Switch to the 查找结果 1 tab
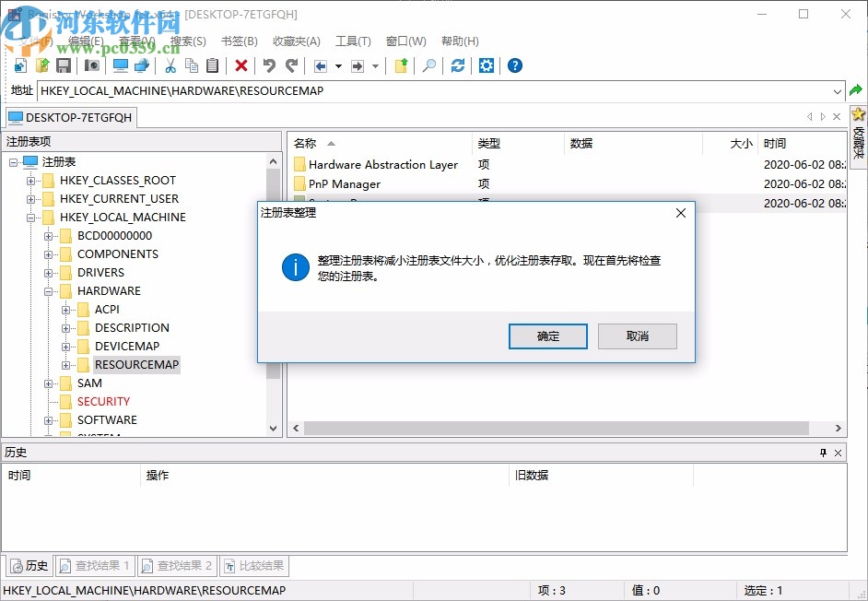Image resolution: width=868 pixels, height=601 pixels. pyautogui.click(x=95, y=565)
